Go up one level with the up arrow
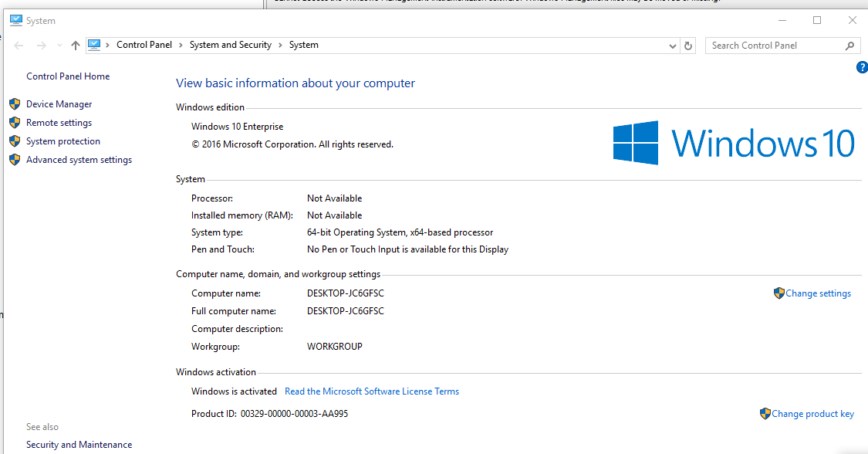Screen dimensions: 868x454 (x=75, y=46)
